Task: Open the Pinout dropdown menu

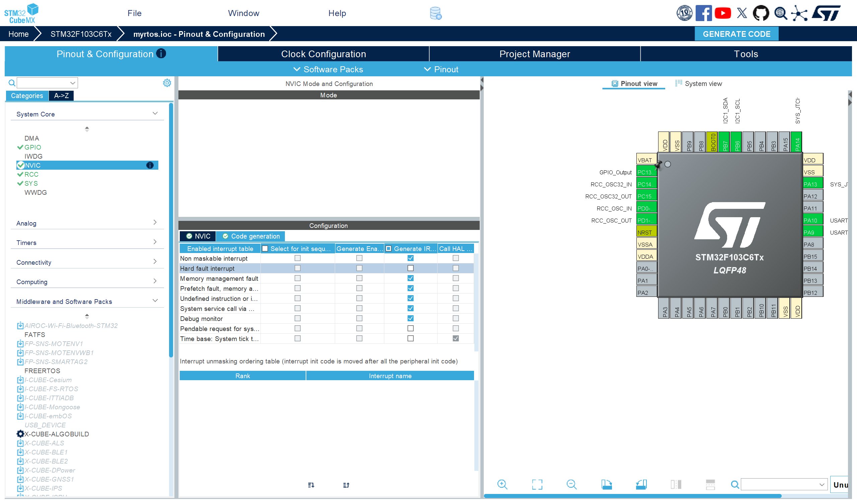Action: 441,69
